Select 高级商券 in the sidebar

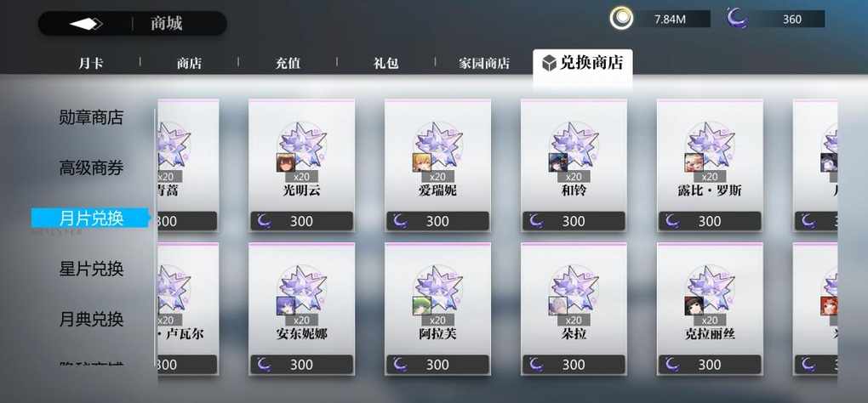(x=91, y=168)
